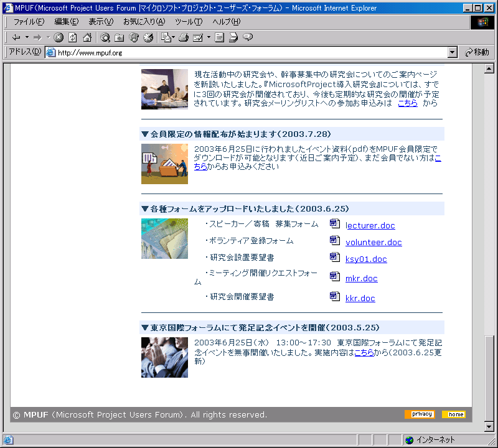Click the orange privacy footer button
The width and height of the screenshot is (498, 448).
[x=420, y=414]
